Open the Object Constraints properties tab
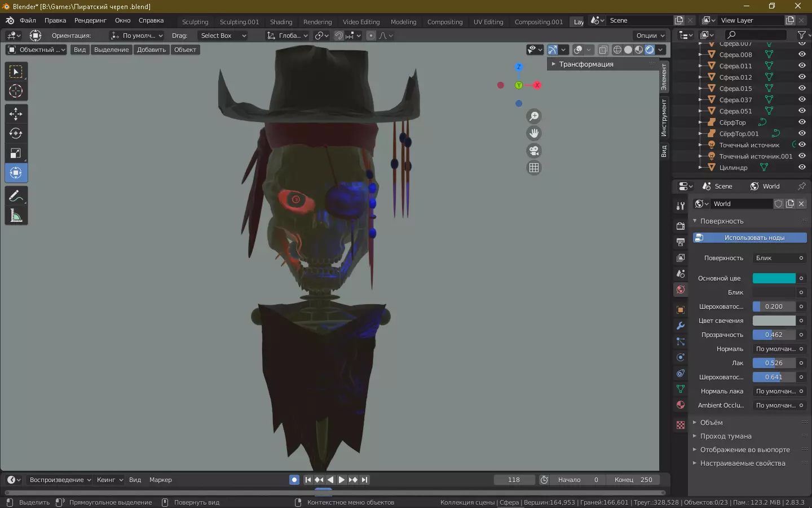This screenshot has width=812, height=508. (681, 373)
